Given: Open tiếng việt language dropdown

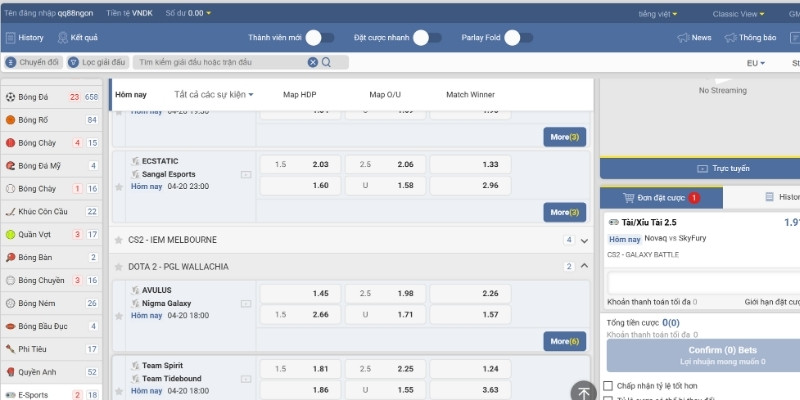Looking at the screenshot, I should pos(658,14).
